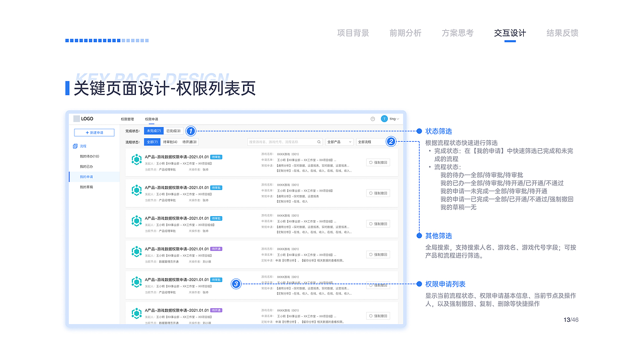
Task: Click the help question mark icon
Action: (x=373, y=119)
